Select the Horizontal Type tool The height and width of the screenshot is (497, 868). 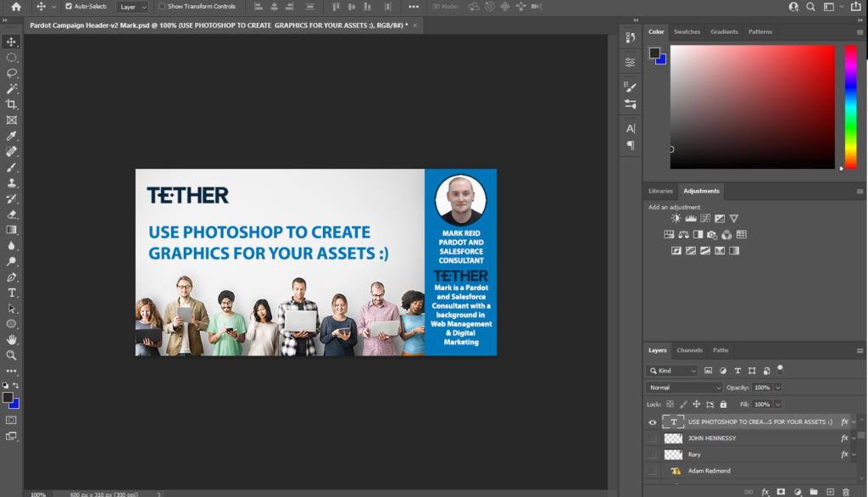click(11, 293)
